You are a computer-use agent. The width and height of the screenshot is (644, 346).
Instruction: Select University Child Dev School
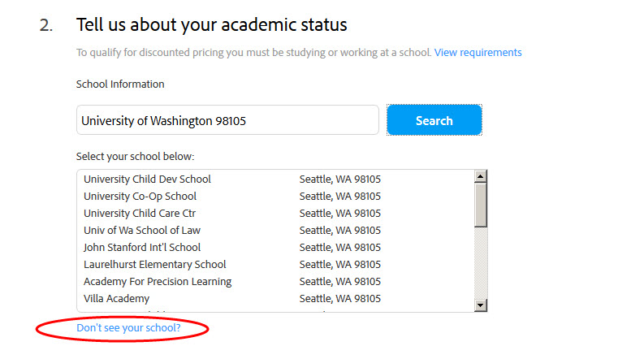click(147, 179)
